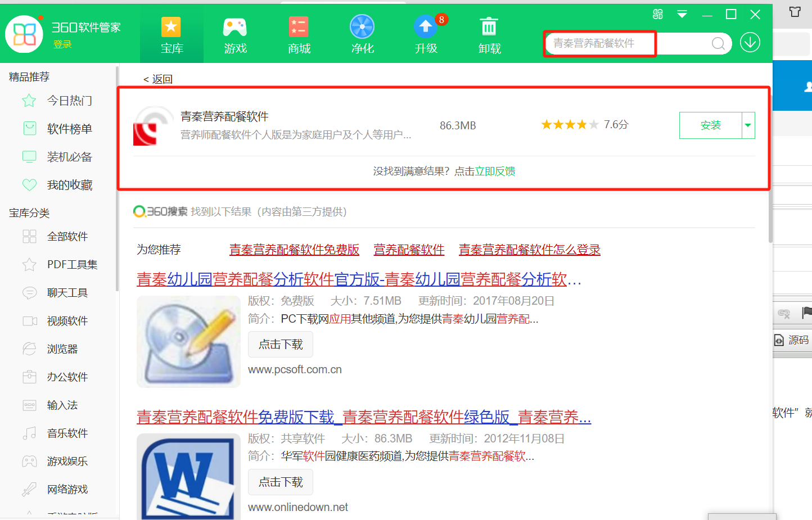Select 游戏娱乐 gamepad icon

[x=29, y=462]
